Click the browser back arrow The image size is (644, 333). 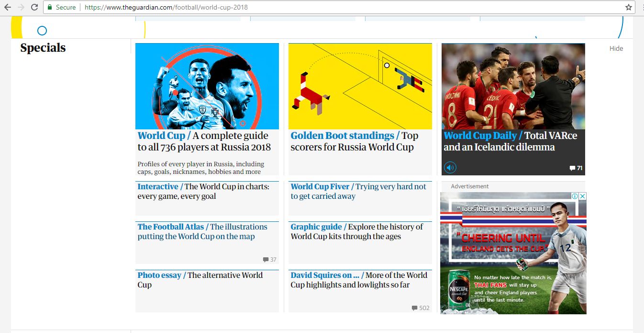8,7
